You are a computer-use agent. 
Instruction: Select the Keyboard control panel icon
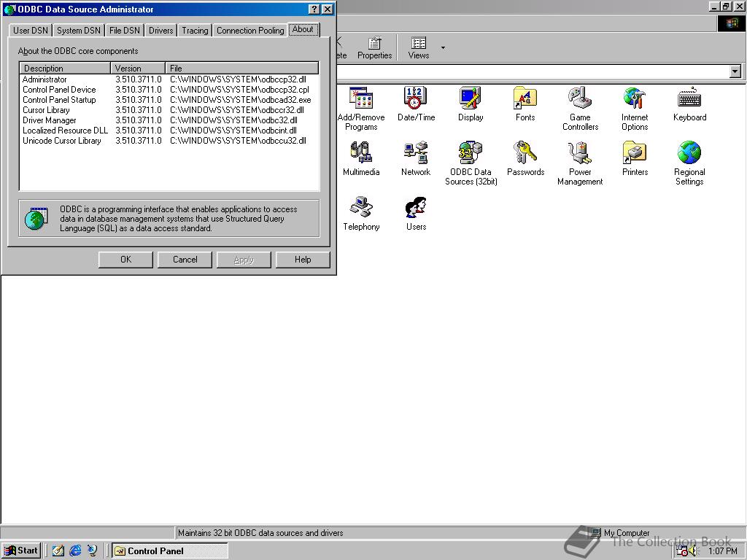click(x=689, y=104)
